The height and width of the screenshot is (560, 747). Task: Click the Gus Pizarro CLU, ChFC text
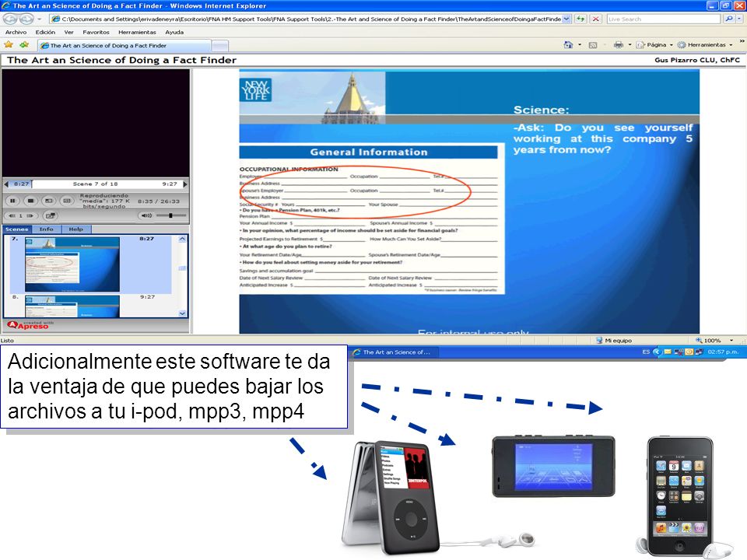[697, 60]
